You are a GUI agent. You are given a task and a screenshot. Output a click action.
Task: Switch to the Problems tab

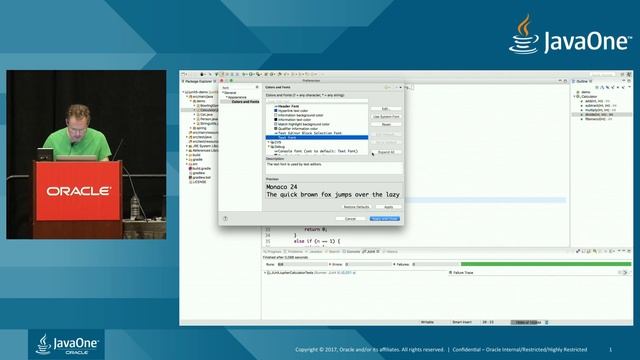pyautogui.click(x=294, y=252)
